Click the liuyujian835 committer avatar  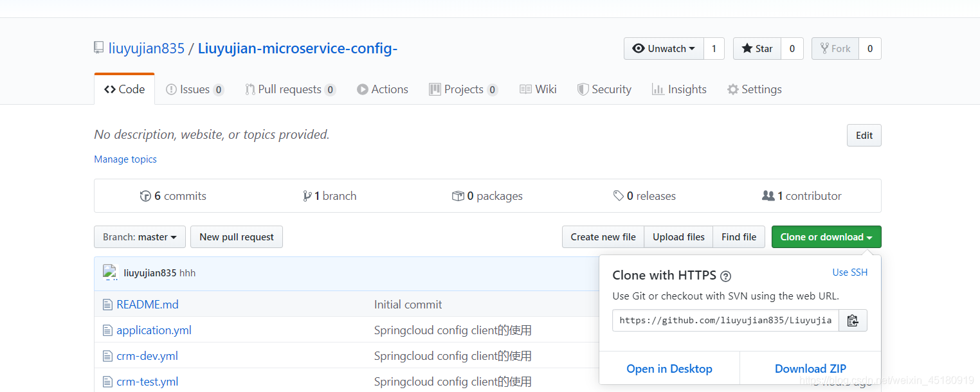110,272
